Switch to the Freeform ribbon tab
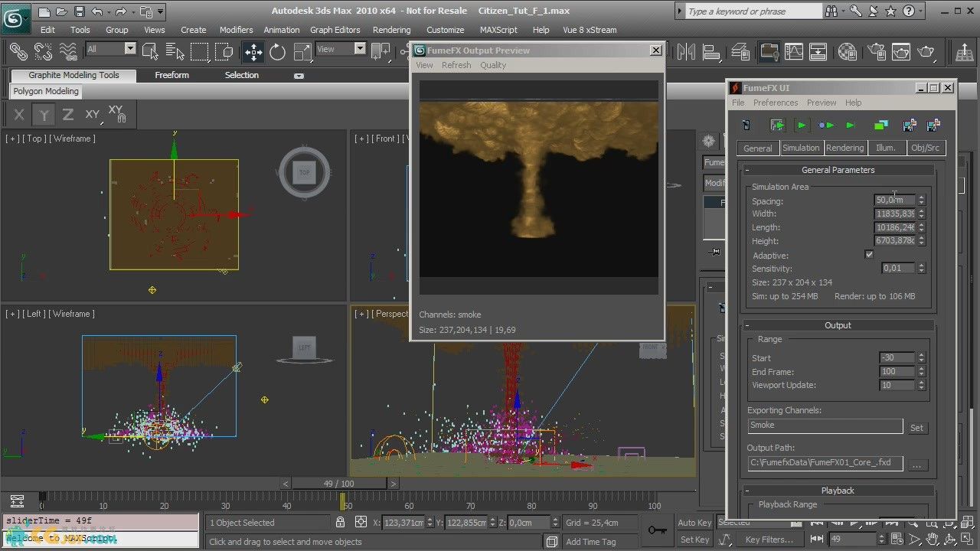Viewport: 980px width, 551px height. pyautogui.click(x=171, y=75)
